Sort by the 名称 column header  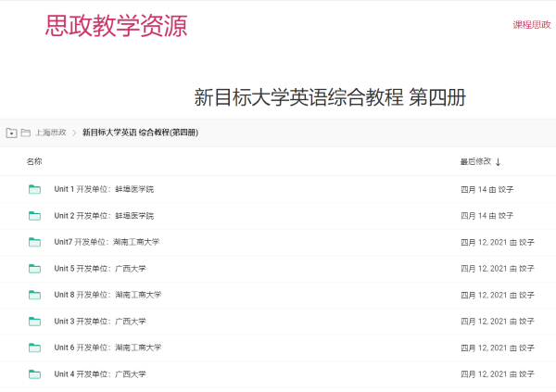coord(34,161)
